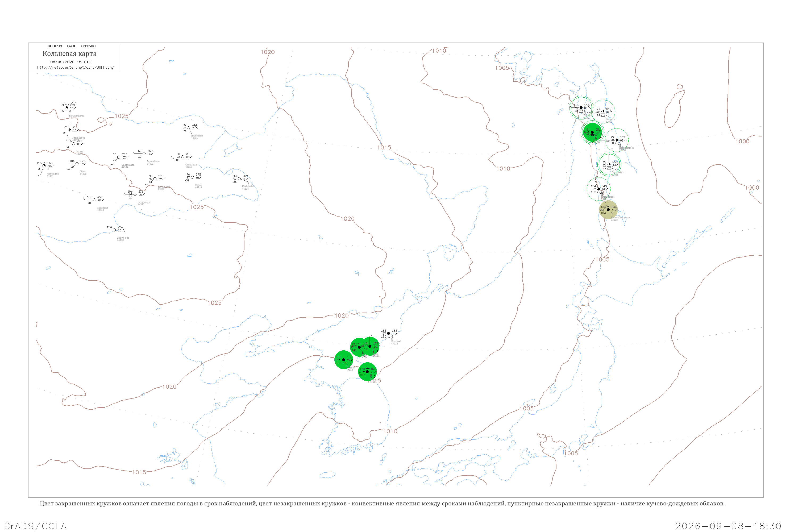
Task: Click the Matad station circle marker
Action: coord(192,177)
